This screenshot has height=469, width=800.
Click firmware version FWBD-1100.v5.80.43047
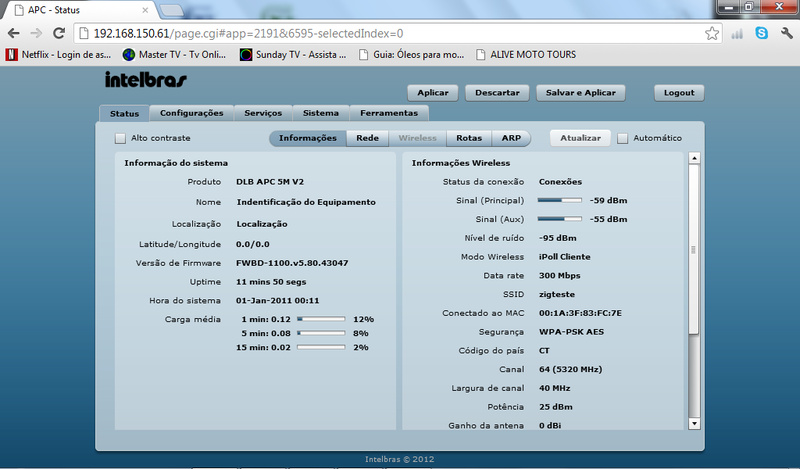(292, 263)
